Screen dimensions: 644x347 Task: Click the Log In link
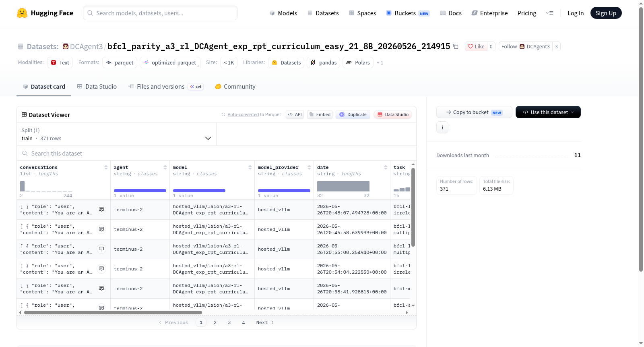pyautogui.click(x=576, y=13)
